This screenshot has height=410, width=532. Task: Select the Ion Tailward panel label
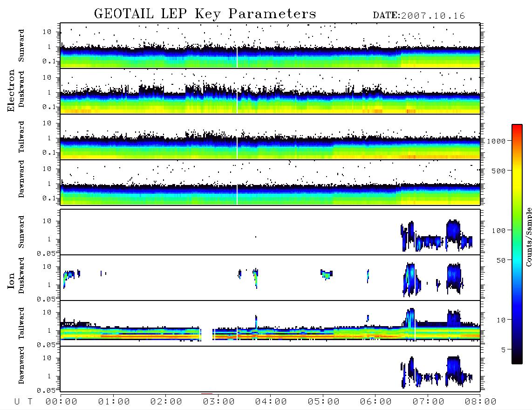click(x=21, y=323)
